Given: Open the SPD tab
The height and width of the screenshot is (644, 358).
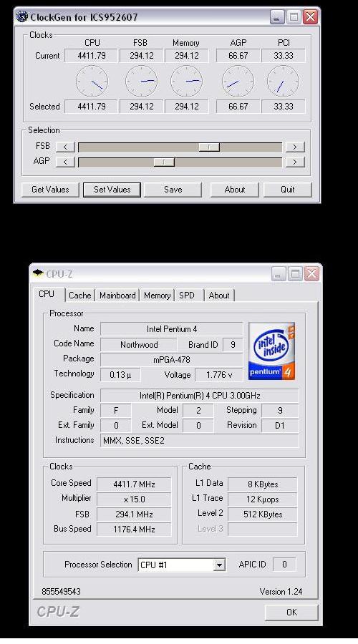Looking at the screenshot, I should (188, 296).
